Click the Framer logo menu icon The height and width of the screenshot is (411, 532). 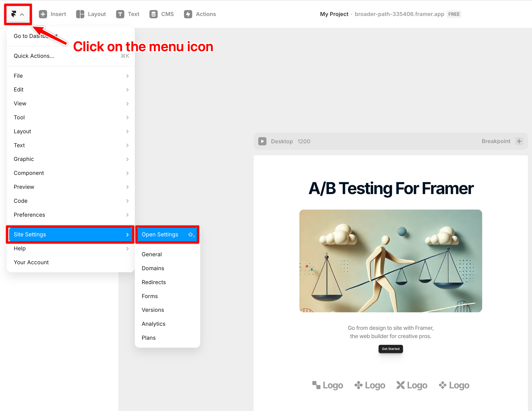[14, 14]
